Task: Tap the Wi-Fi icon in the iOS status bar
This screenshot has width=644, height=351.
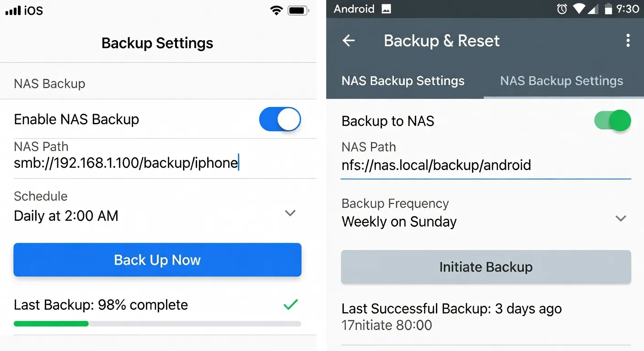Action: 276,10
